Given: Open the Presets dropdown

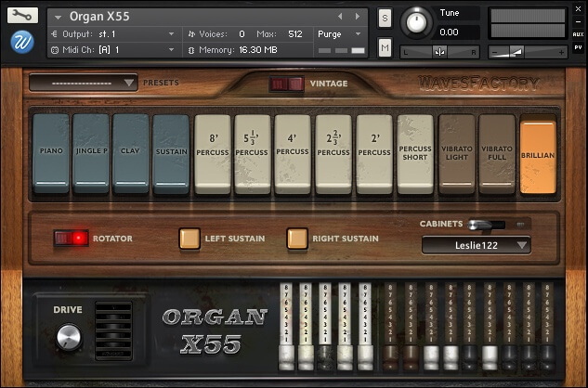Looking at the screenshot, I should pyautogui.click(x=84, y=84).
